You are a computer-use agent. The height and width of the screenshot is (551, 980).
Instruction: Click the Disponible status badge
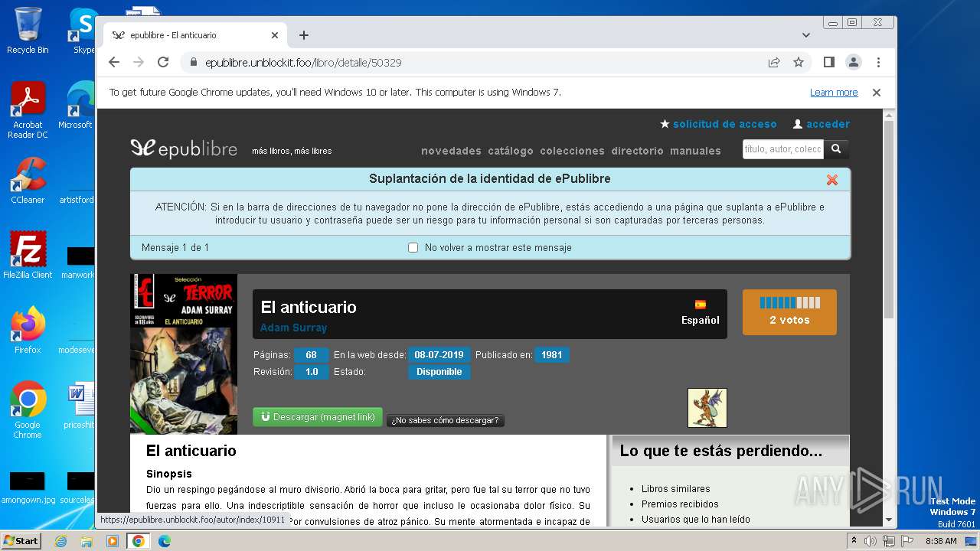tap(439, 372)
